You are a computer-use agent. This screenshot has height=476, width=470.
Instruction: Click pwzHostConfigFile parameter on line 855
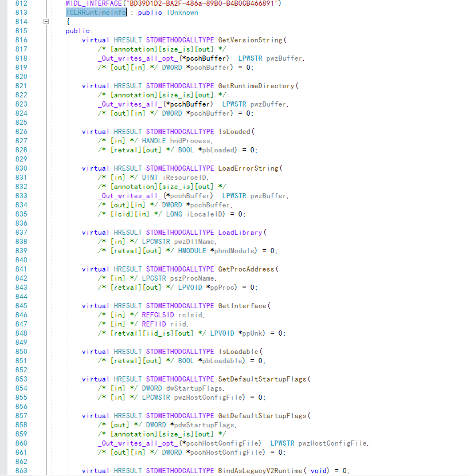(208, 398)
